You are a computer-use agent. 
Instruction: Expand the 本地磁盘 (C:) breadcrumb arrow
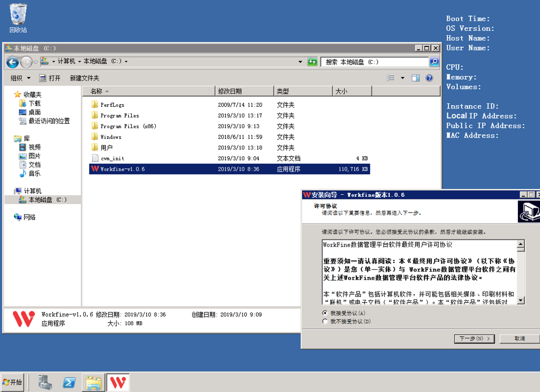[126, 62]
